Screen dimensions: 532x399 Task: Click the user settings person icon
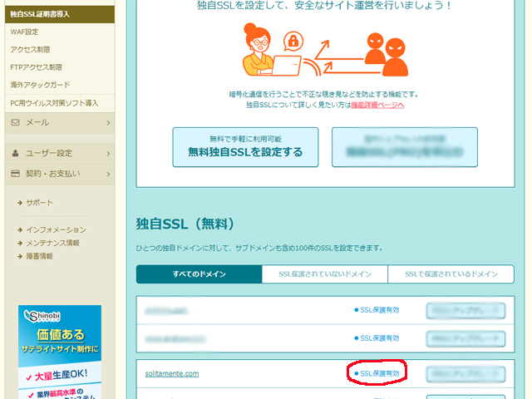16,153
